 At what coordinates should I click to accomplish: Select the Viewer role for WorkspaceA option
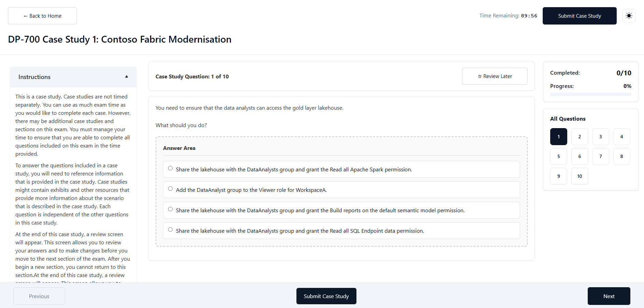341,190
